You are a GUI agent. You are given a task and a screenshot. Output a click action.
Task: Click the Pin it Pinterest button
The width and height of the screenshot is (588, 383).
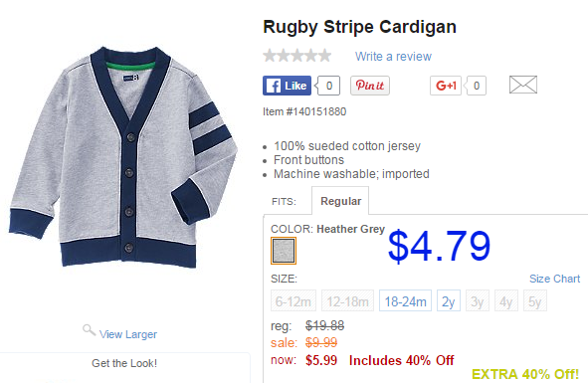point(370,86)
